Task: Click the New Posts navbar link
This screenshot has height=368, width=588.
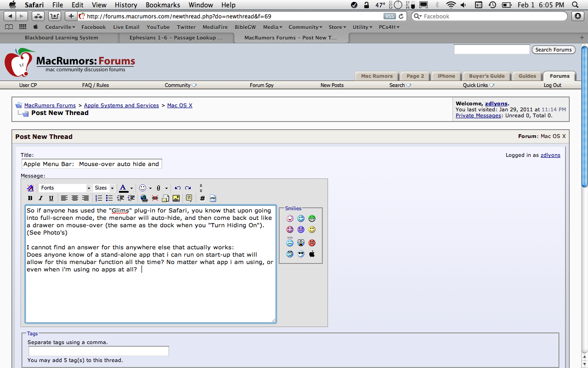Action: 332,85
